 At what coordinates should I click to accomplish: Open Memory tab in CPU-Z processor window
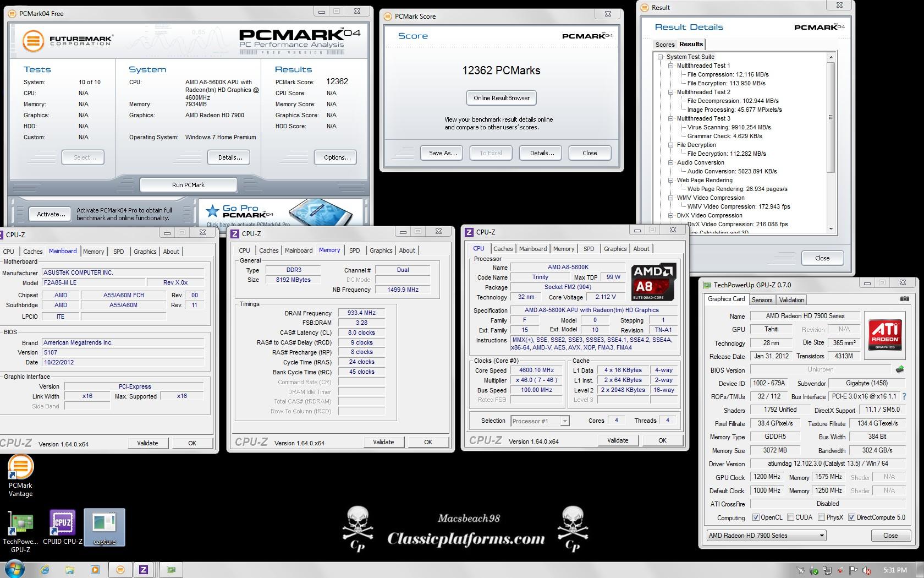click(x=564, y=249)
